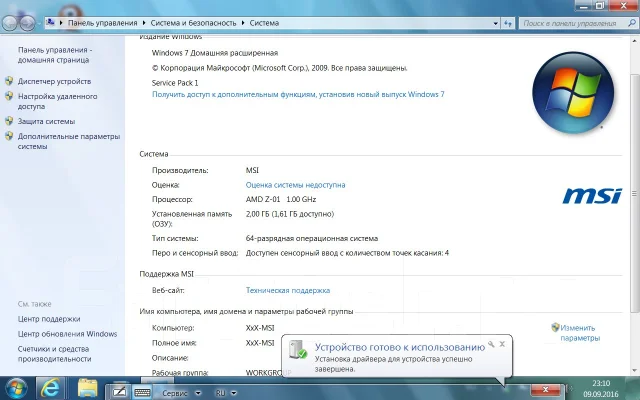Click the scrollbar down arrow

point(634,370)
